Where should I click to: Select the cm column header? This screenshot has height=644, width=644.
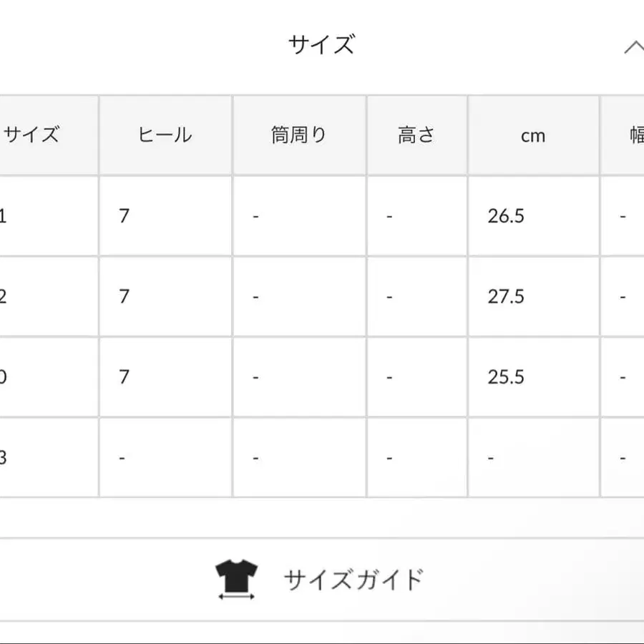533,135
